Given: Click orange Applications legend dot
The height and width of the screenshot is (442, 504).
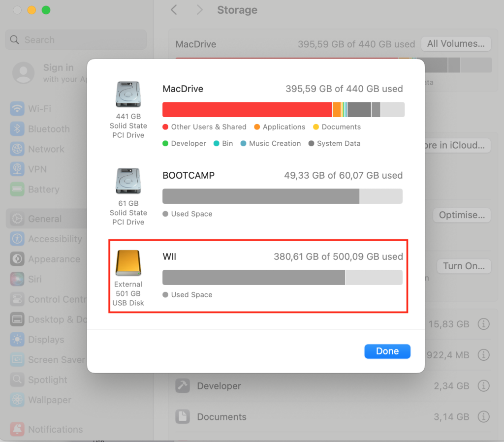Looking at the screenshot, I should click(257, 127).
